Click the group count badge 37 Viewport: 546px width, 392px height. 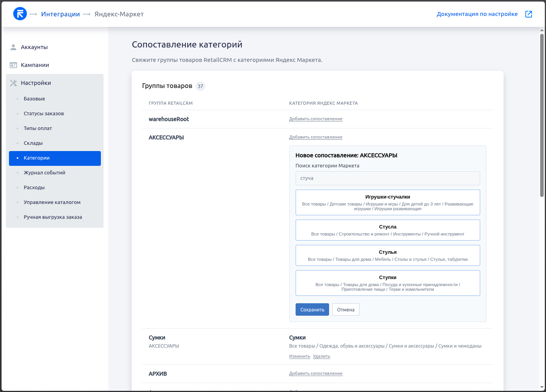200,86
